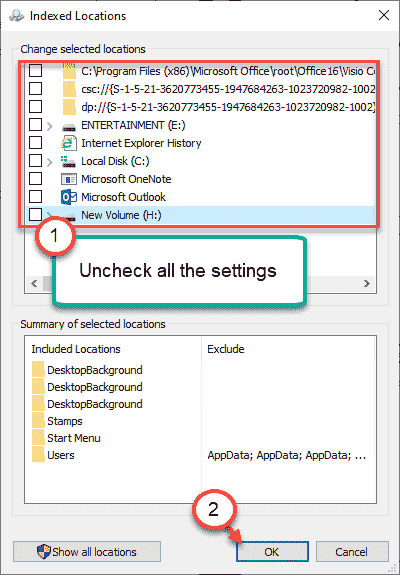The width and height of the screenshot is (400, 575).
Task: Click the Cancel button
Action: click(x=352, y=552)
